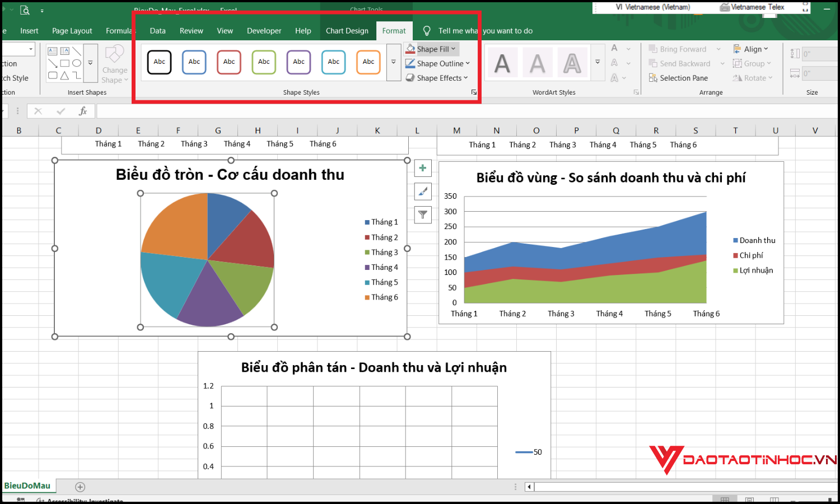Open the Align dropdown in Arrange
The width and height of the screenshot is (840, 504).
pos(751,49)
